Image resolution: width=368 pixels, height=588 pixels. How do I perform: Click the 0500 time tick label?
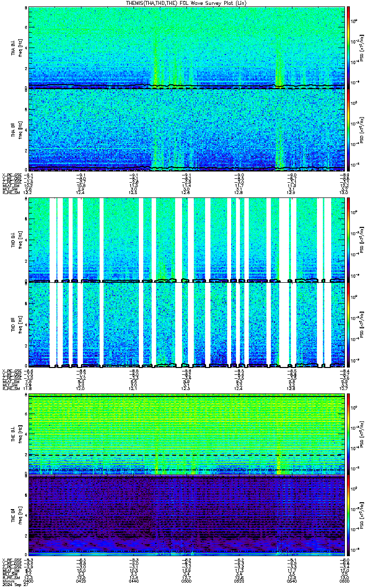(187, 581)
